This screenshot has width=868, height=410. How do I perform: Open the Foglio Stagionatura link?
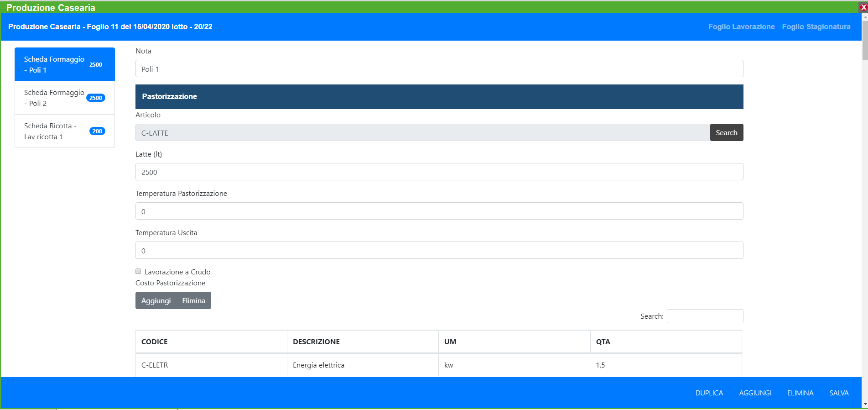point(816,26)
